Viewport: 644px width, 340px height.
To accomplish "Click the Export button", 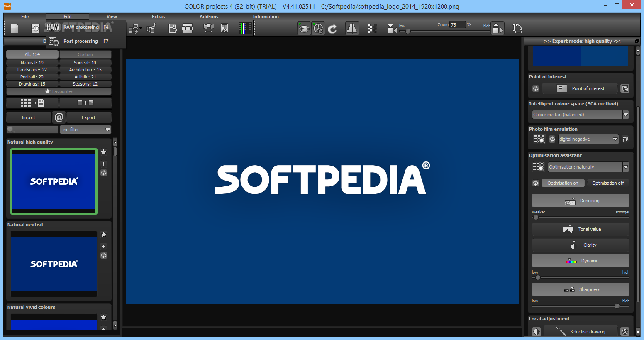I will click(89, 117).
